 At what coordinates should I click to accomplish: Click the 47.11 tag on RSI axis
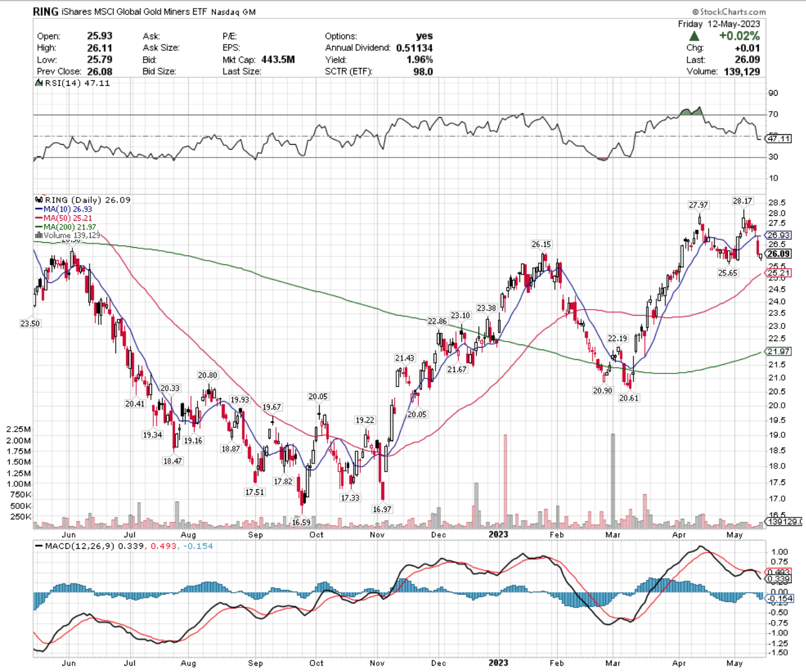778,139
